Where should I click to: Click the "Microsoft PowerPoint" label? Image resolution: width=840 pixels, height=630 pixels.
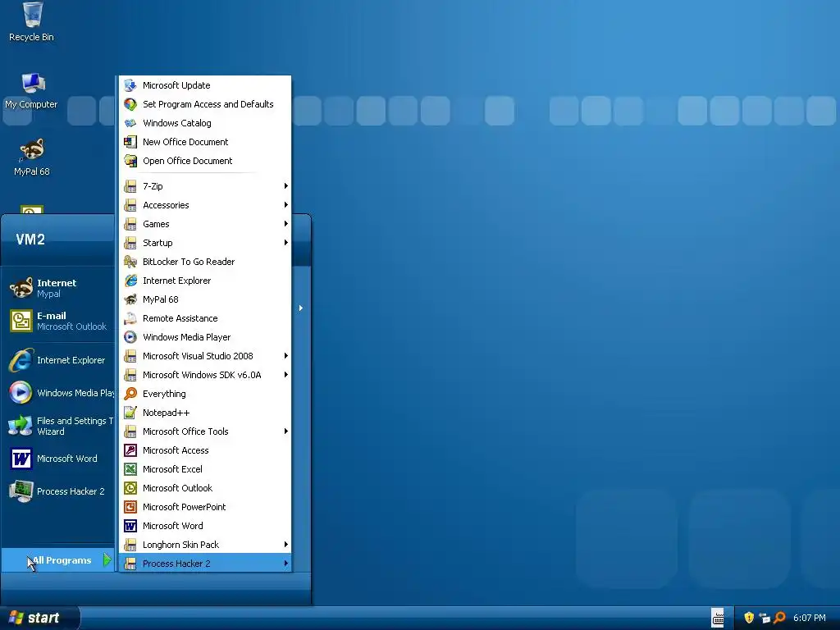click(x=185, y=507)
